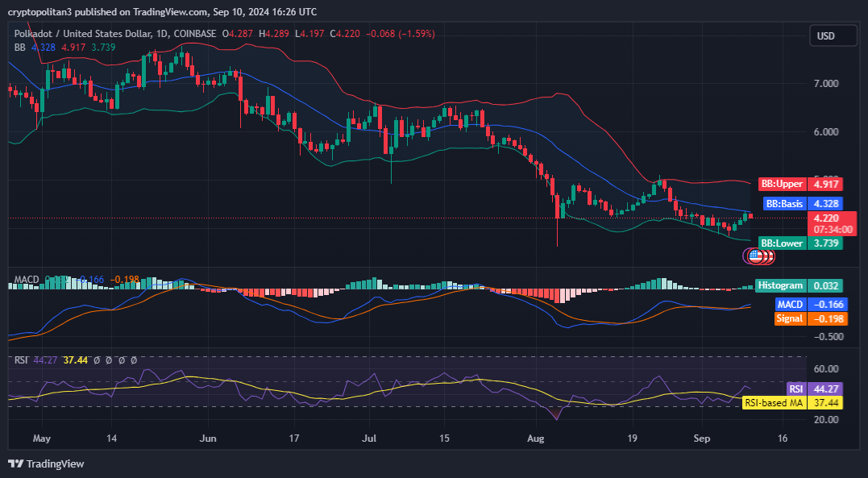Open the USD currency selector
Viewport: 868px width, 478px height.
[x=833, y=35]
